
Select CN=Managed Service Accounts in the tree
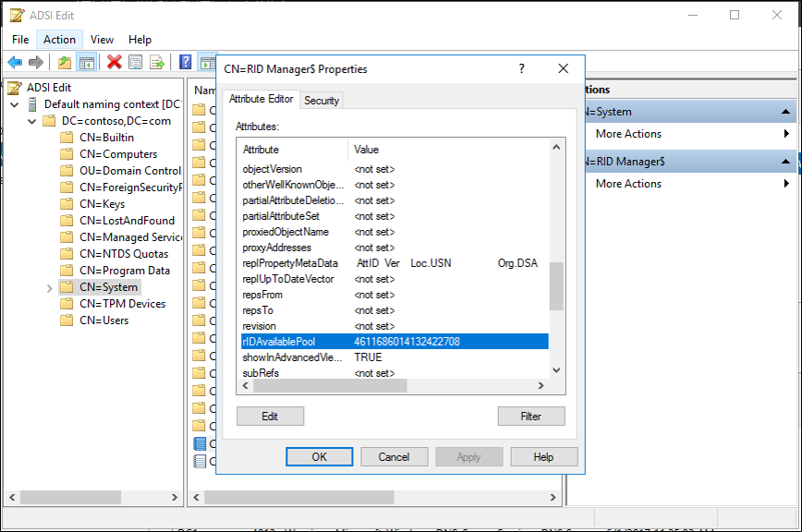(130, 237)
